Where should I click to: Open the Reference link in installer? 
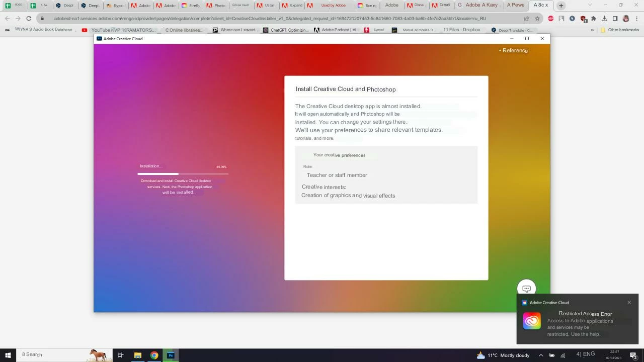513,50
